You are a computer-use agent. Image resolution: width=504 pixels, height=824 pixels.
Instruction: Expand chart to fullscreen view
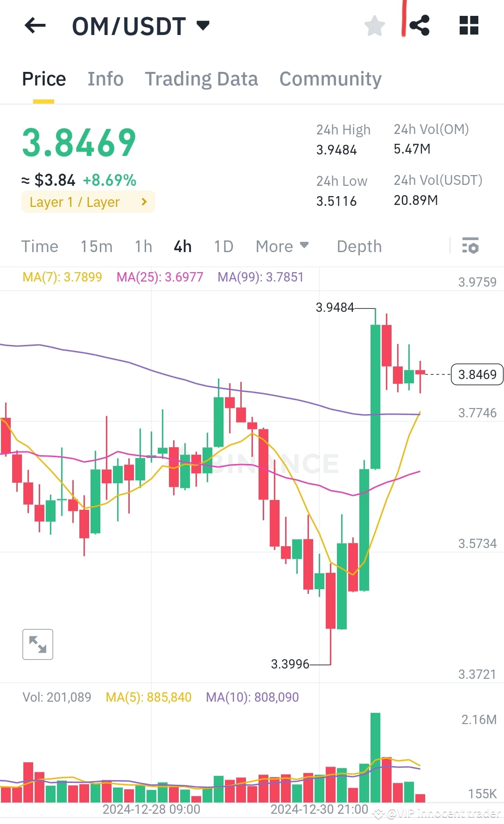point(37,644)
